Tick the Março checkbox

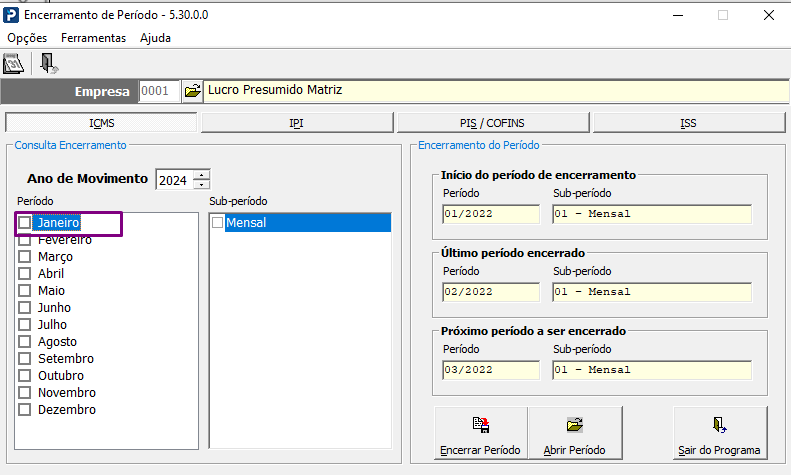tap(24, 257)
